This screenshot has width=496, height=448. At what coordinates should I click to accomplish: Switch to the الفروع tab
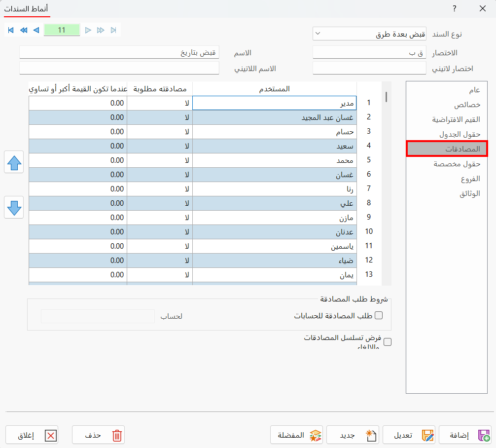[447, 179]
